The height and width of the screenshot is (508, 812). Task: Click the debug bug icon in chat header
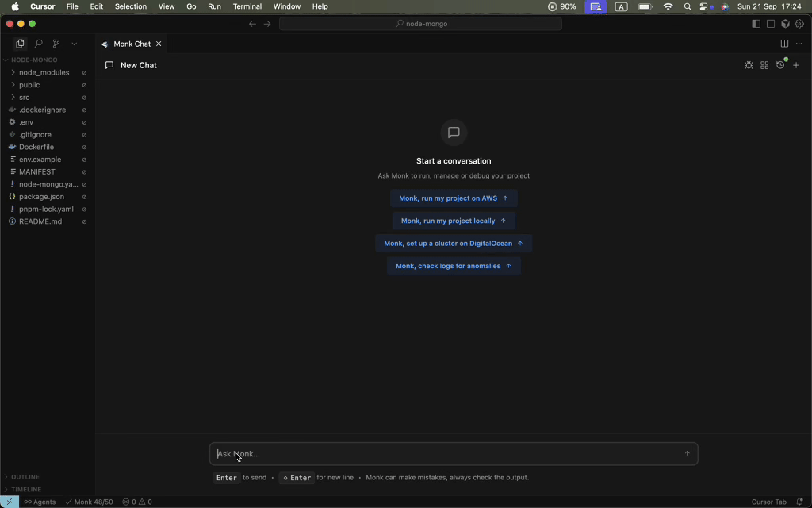pyautogui.click(x=749, y=65)
